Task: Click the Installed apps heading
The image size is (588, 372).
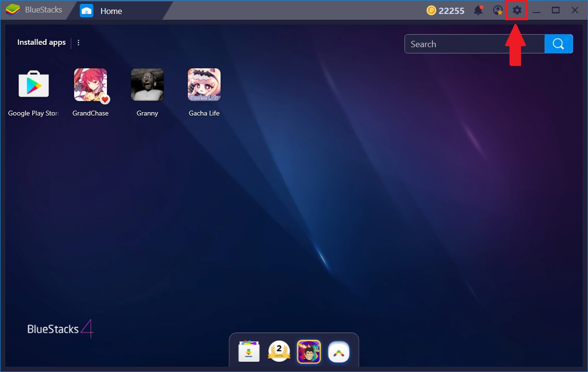Action: (x=41, y=42)
